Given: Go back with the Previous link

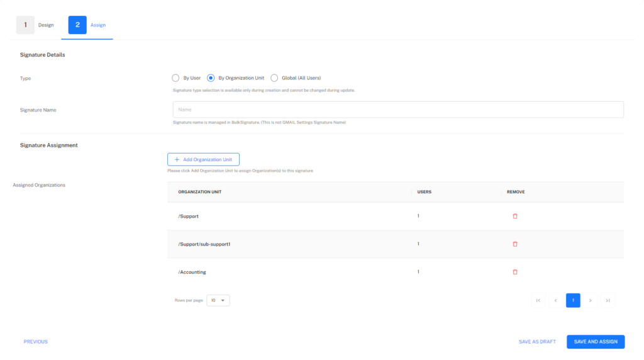Looking at the screenshot, I should coord(36,342).
